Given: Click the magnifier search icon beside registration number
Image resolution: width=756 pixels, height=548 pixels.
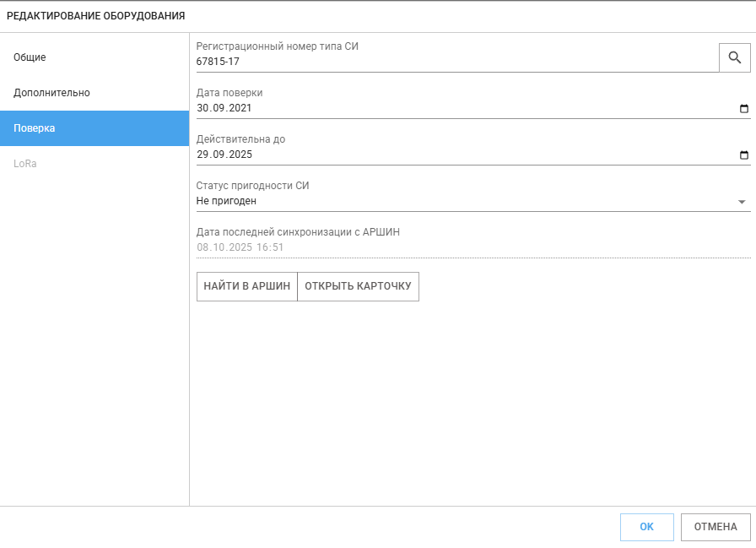Looking at the screenshot, I should tap(734, 57).
